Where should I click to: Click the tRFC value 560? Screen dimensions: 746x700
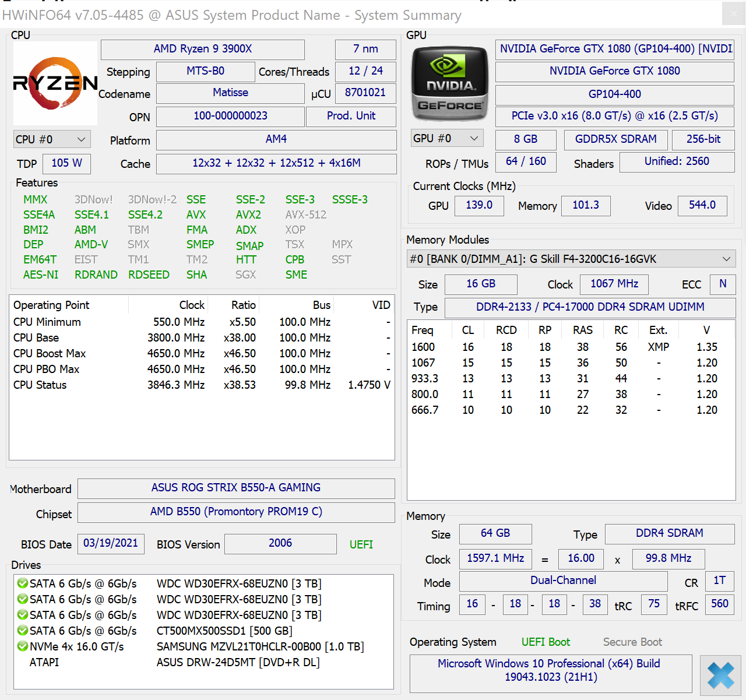pos(720,604)
